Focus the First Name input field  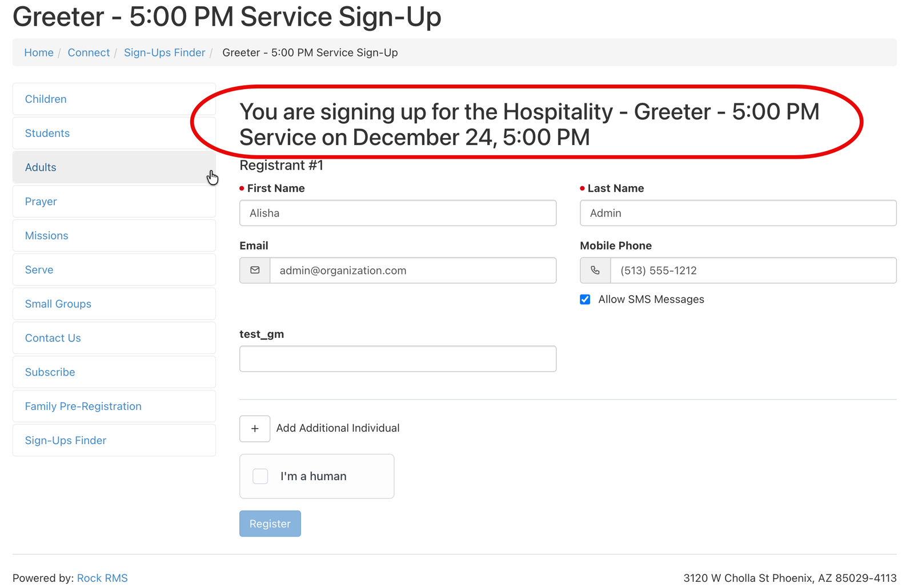click(398, 213)
